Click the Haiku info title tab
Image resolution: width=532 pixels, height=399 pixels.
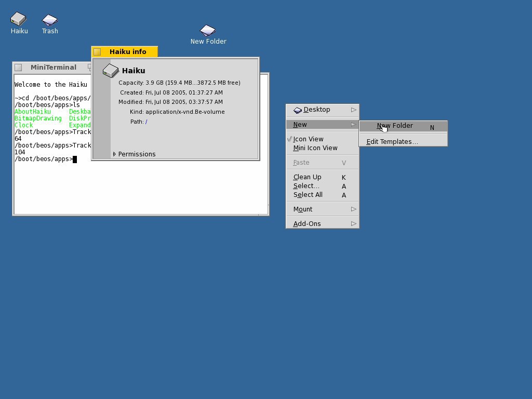125,52
